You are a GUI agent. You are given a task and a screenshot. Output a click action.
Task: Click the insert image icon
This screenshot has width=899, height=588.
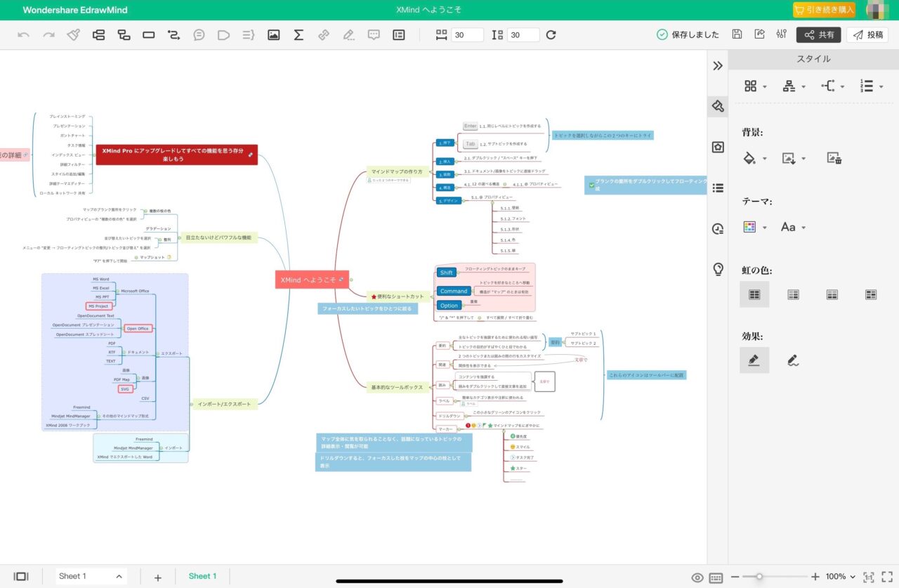pyautogui.click(x=274, y=34)
